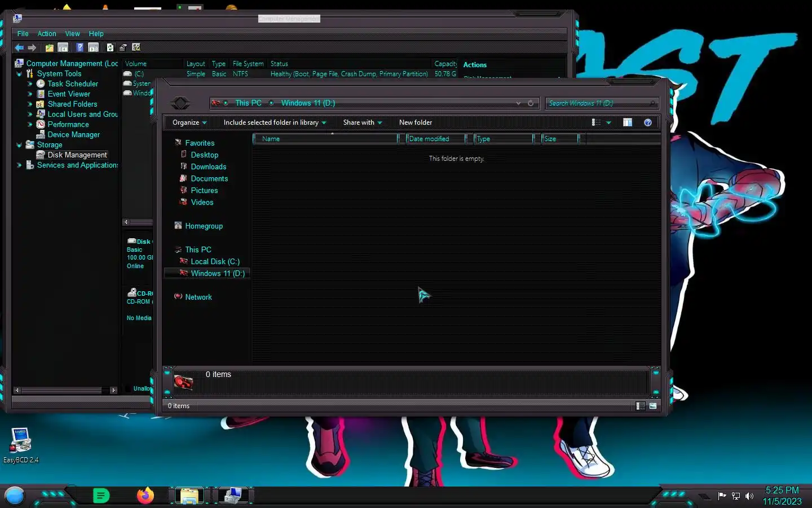Switch to large icons view in status bar
This screenshot has width=812, height=508.
653,406
